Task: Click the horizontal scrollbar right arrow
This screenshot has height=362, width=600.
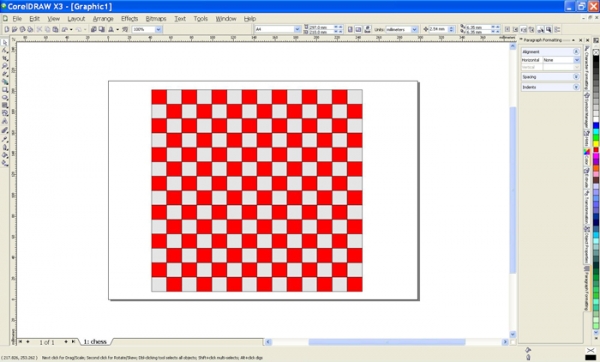Action: pyautogui.click(x=505, y=342)
